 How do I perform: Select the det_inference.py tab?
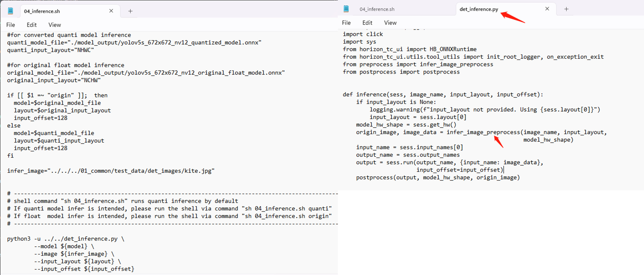pyautogui.click(x=479, y=9)
